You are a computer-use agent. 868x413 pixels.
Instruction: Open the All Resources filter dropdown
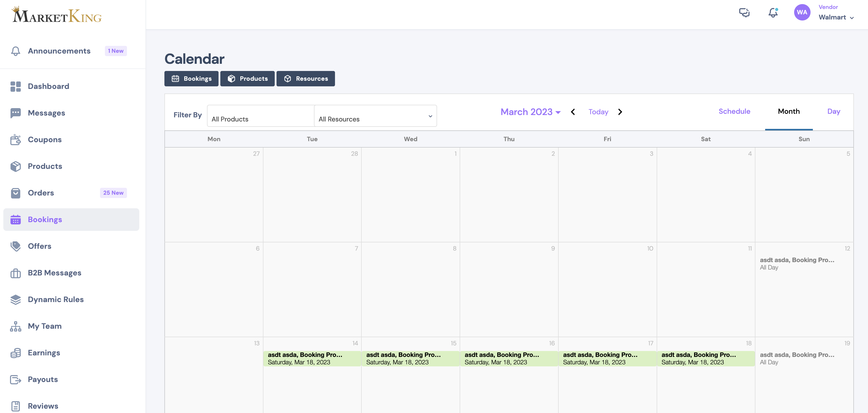pyautogui.click(x=375, y=116)
